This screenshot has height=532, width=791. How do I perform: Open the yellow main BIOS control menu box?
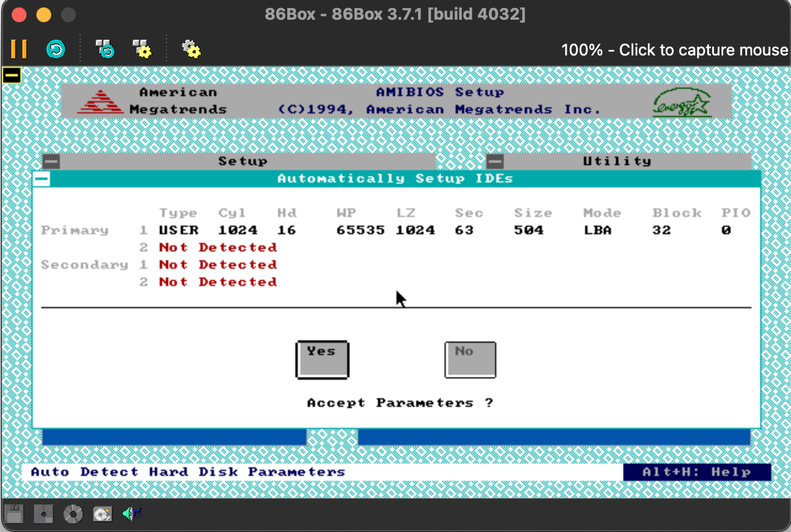click(12, 75)
